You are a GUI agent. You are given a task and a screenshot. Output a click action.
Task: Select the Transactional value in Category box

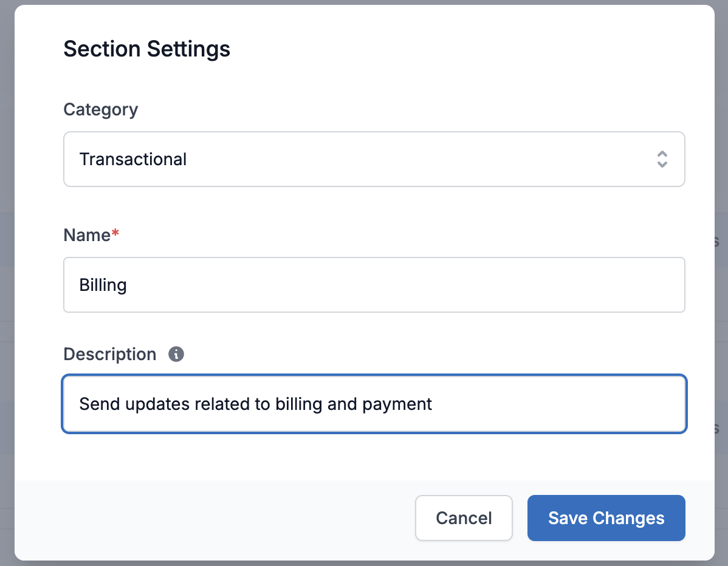click(133, 160)
